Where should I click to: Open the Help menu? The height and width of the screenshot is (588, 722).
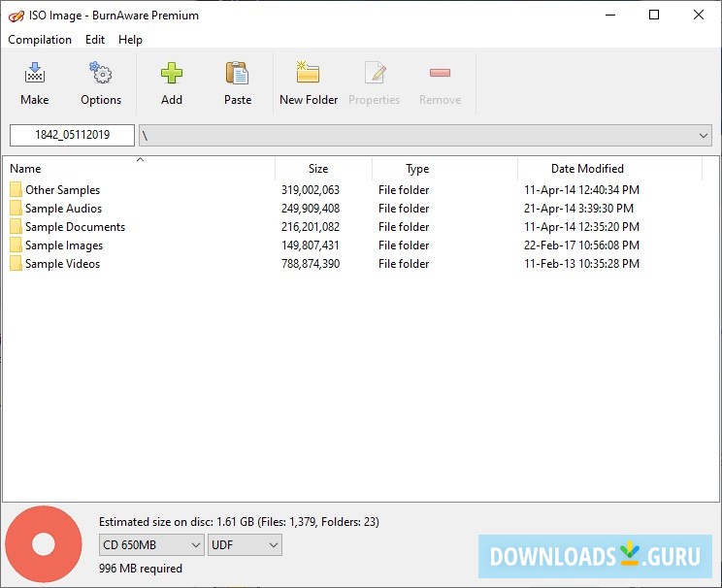coord(130,40)
